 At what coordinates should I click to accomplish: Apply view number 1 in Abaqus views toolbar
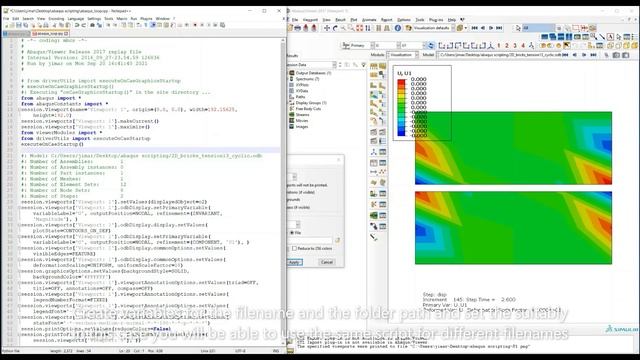[498, 45]
